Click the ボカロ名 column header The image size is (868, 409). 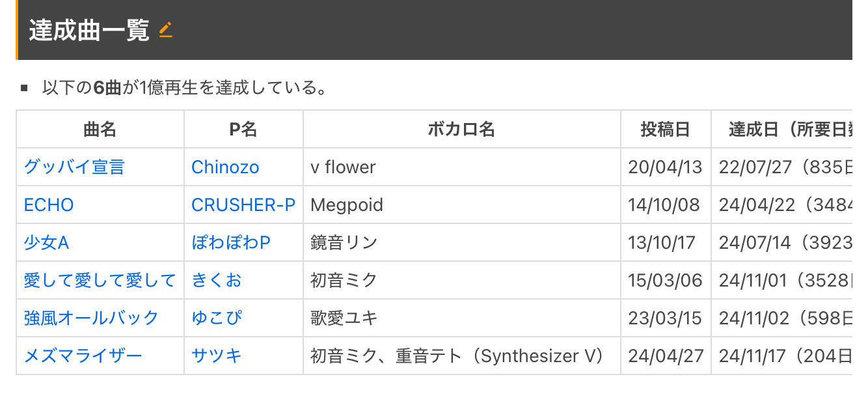(x=462, y=130)
